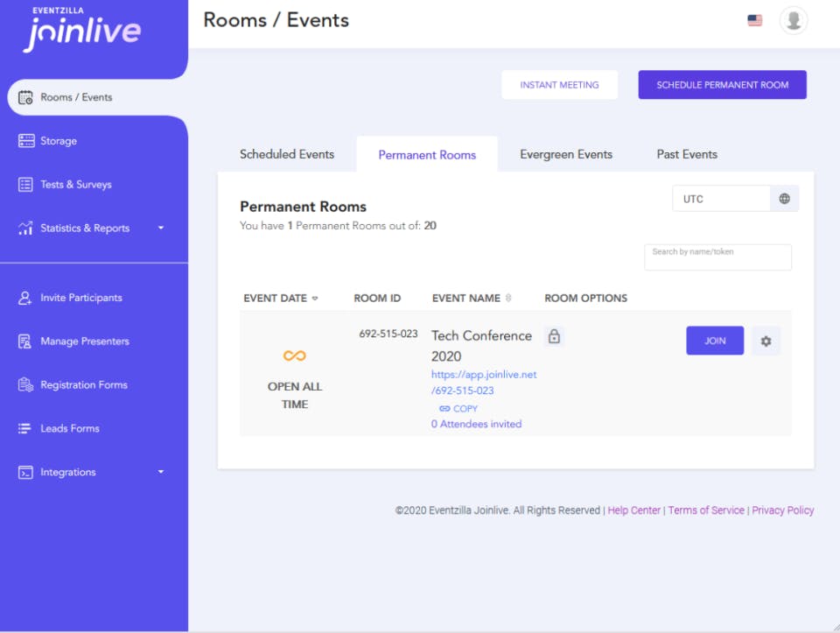
Task: Click the Registration Forms icon
Action: tap(25, 385)
